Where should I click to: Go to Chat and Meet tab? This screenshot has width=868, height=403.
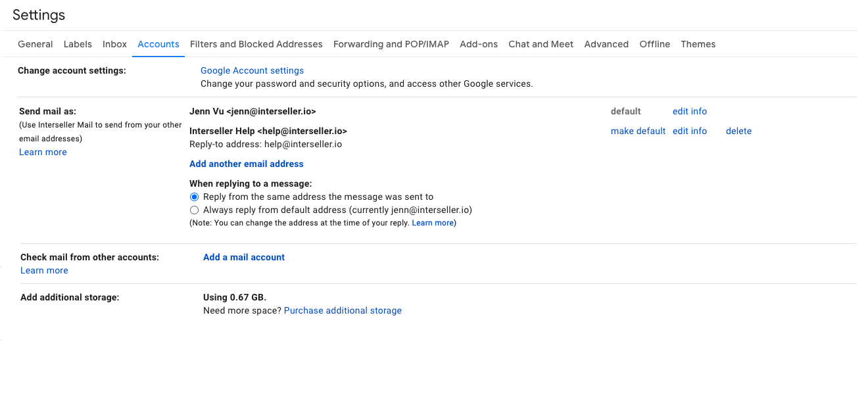pos(541,44)
